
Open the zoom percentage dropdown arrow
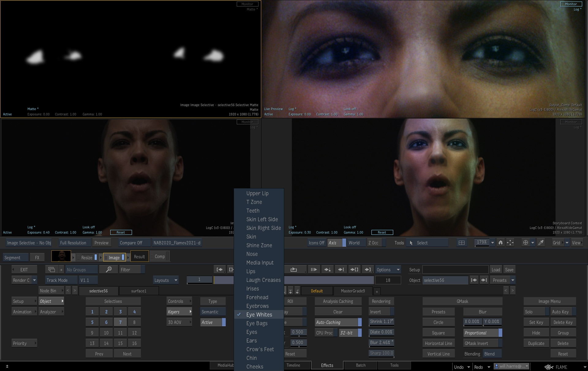(x=492, y=243)
